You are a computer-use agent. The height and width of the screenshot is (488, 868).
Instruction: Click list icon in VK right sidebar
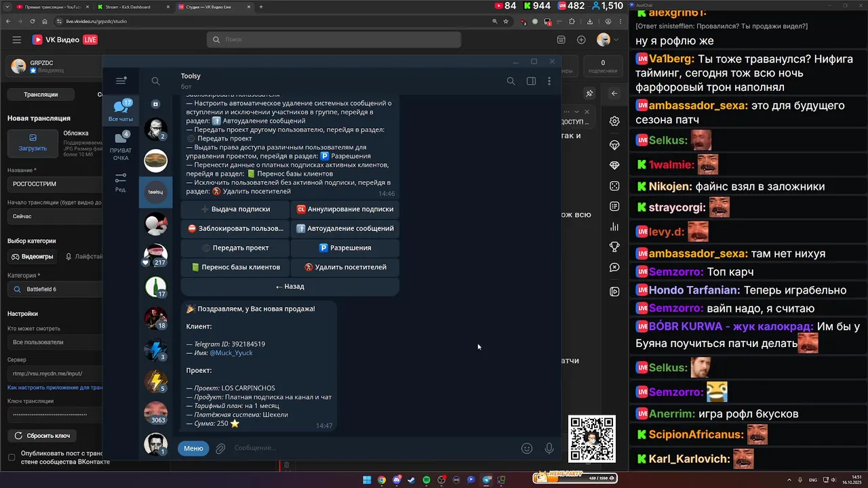614,207
